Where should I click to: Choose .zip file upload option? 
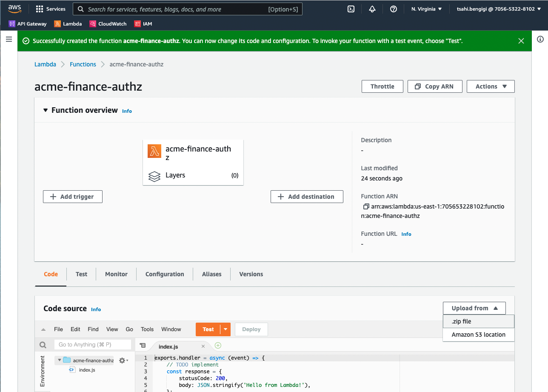click(x=479, y=321)
